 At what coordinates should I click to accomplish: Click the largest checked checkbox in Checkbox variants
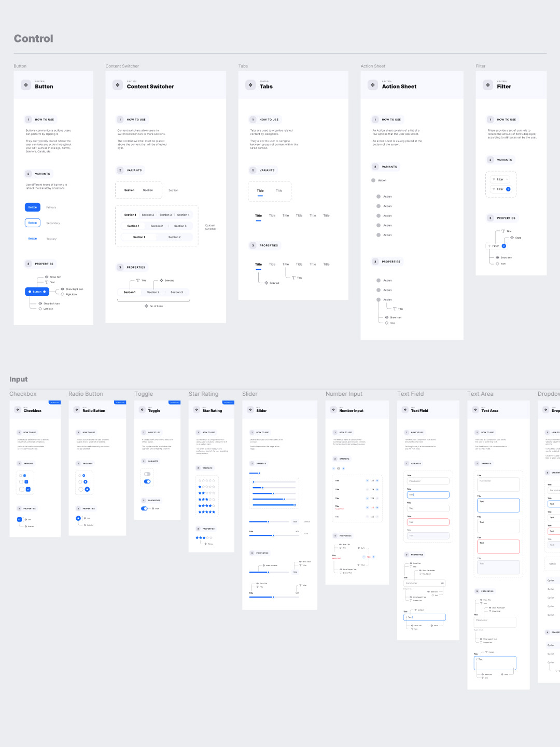click(28, 489)
